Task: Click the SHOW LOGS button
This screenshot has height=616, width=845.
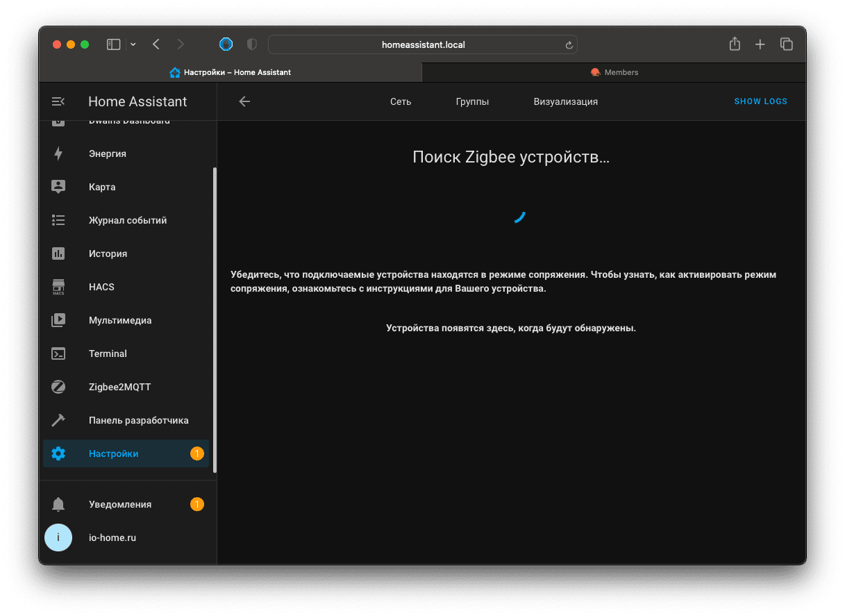Action: pos(760,101)
